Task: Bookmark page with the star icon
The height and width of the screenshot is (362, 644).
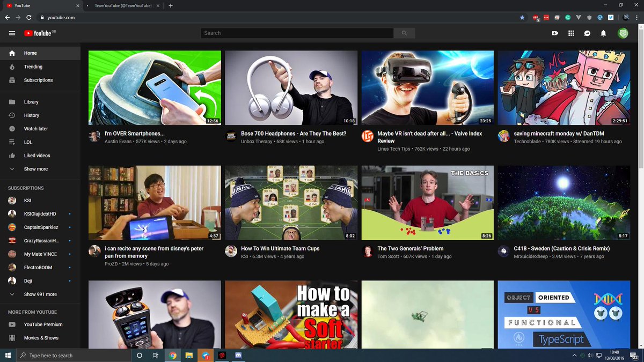Action: (x=522, y=17)
